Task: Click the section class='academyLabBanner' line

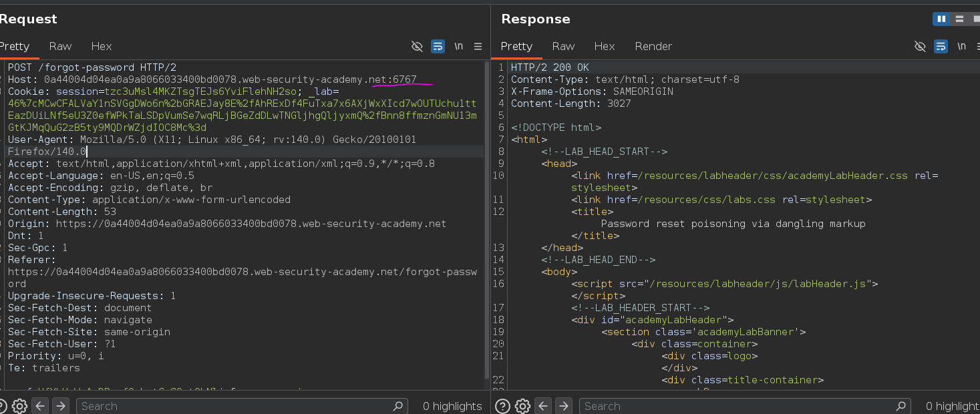Action: [x=703, y=332]
